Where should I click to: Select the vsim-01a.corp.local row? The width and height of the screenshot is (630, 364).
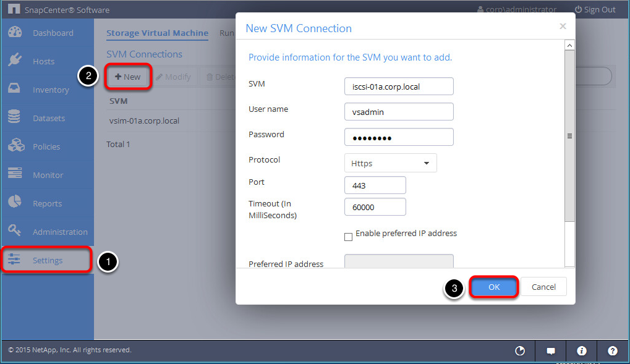tap(171, 121)
